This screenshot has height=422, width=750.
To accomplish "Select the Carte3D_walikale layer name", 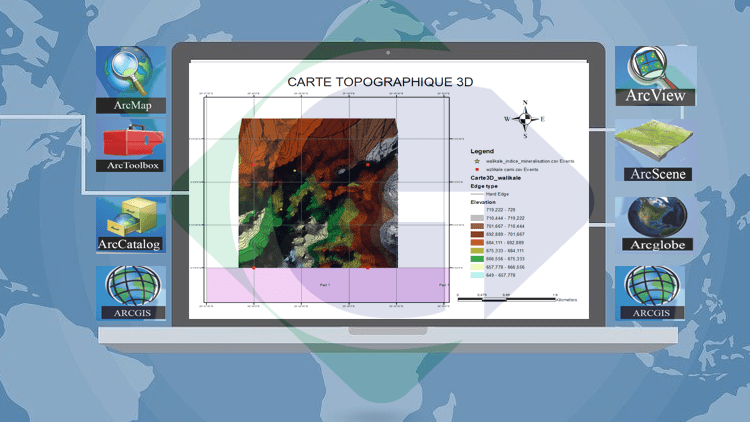I will 496,178.
